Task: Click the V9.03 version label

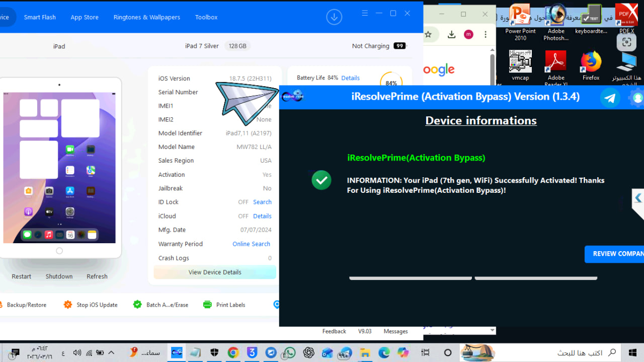Action: coord(365,331)
